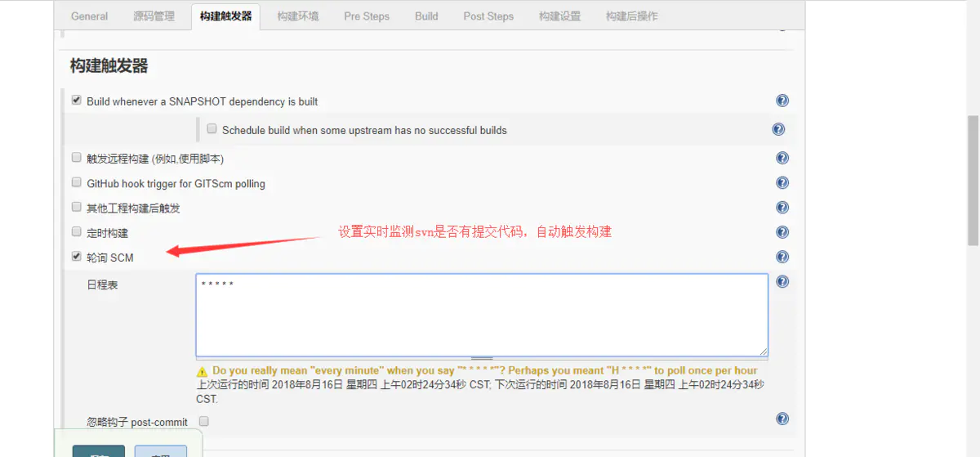
Task: Open help icon beside 日程表 text area
Action: coord(782,281)
